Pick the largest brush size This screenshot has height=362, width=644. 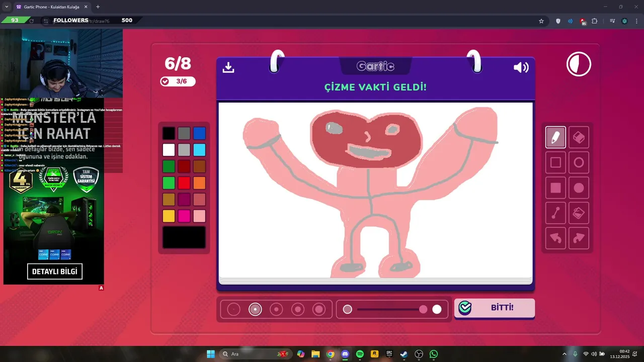pos(319,309)
